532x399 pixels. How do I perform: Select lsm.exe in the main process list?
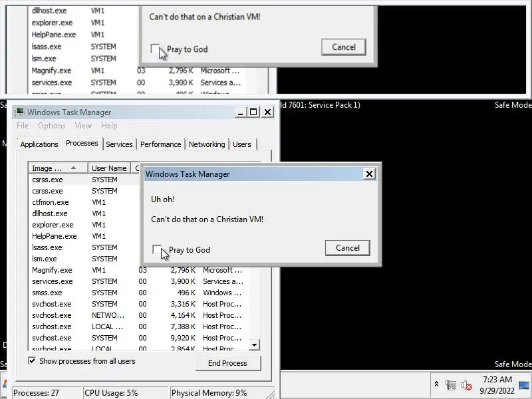click(85, 259)
